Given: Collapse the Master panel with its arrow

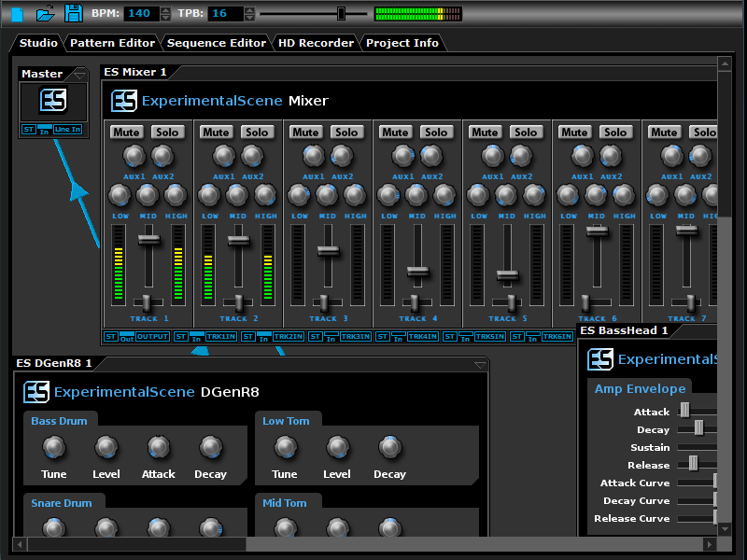Looking at the screenshot, I should tap(81, 73).
